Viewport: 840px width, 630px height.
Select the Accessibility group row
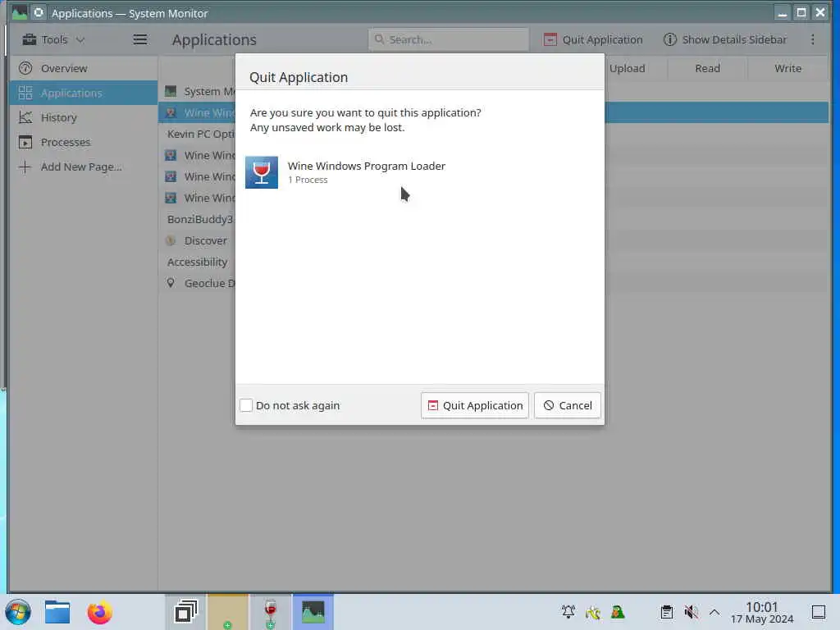pos(197,262)
